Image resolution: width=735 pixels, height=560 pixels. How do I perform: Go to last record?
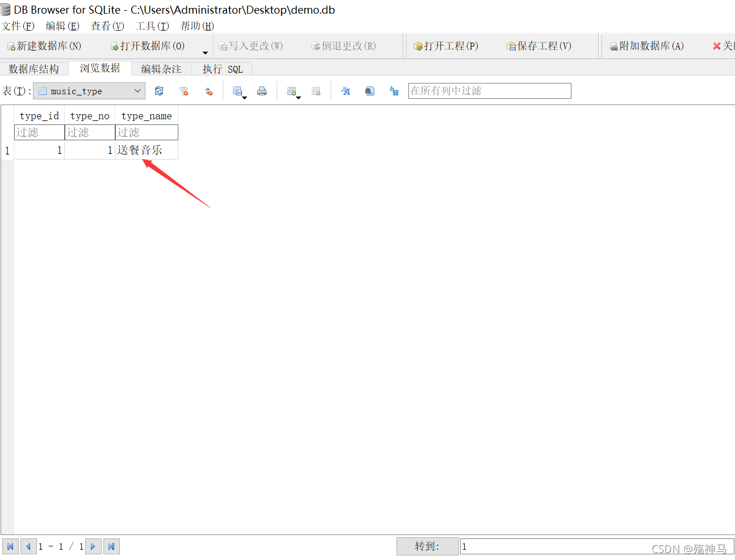point(111,546)
